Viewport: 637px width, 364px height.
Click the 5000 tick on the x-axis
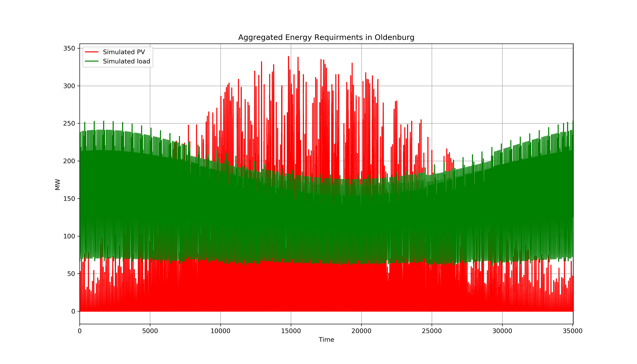coord(150,331)
